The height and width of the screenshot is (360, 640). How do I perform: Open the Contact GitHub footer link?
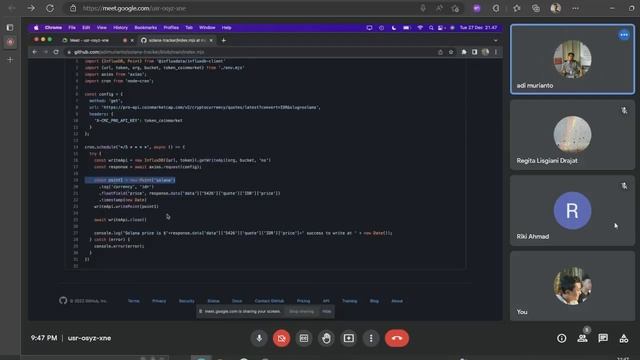coord(269,301)
